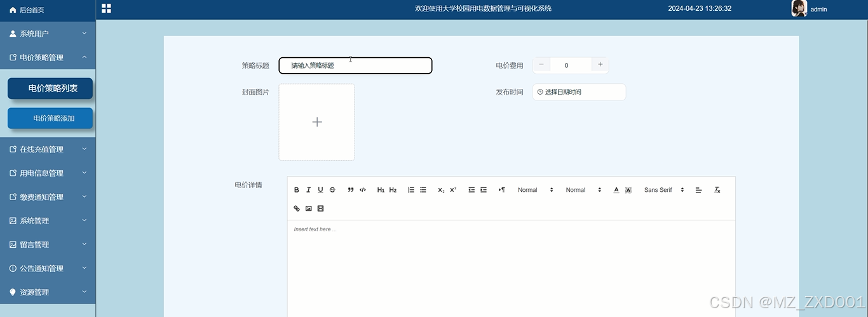Expand the 系统用户 sidebar menu
The image size is (868, 317).
tap(48, 34)
